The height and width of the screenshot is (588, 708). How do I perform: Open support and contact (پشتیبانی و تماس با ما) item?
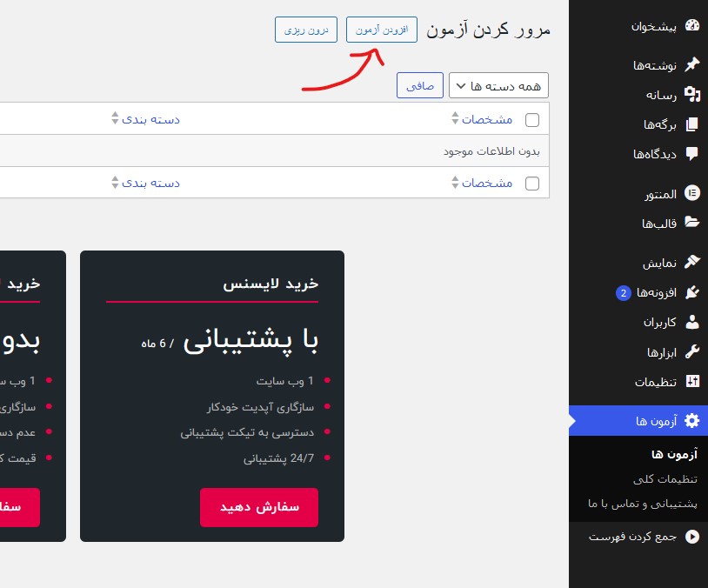pyautogui.click(x=643, y=504)
